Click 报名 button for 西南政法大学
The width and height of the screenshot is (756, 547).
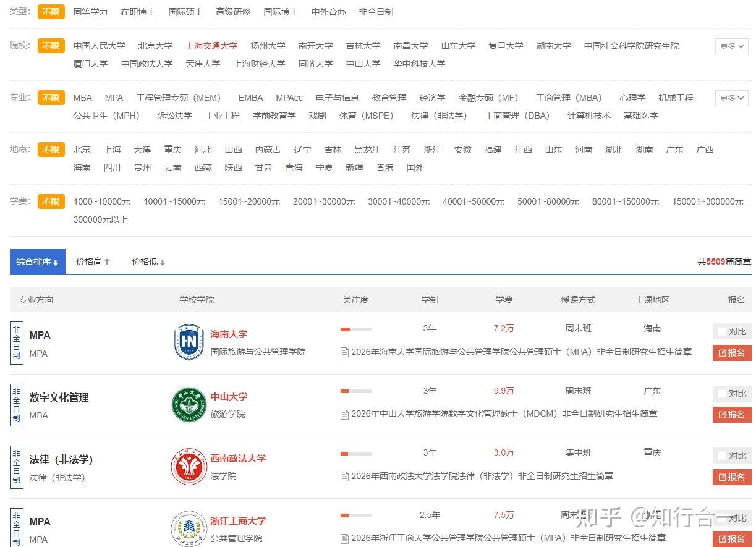pyautogui.click(x=732, y=477)
